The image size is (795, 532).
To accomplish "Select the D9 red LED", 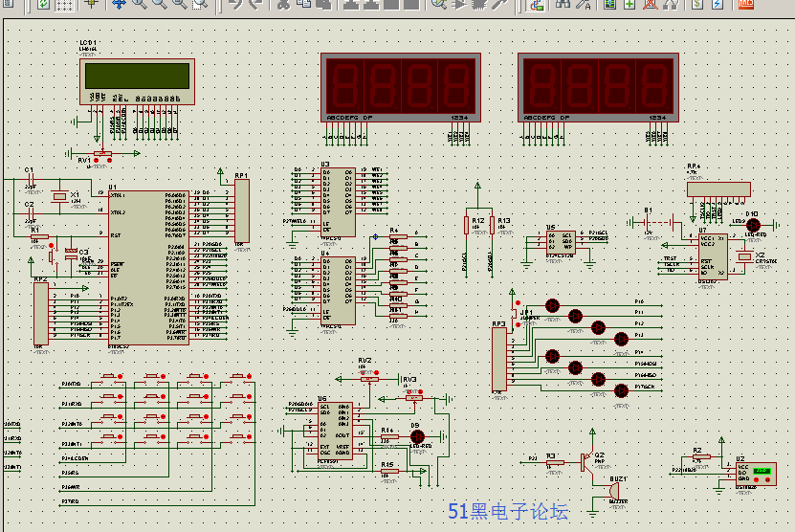I will 417,436.
